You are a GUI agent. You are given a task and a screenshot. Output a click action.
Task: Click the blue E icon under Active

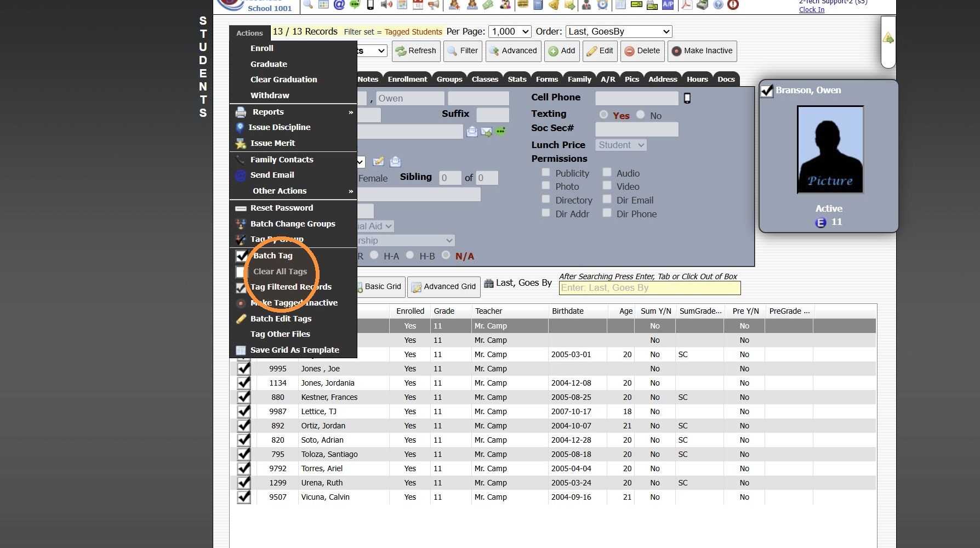click(821, 222)
